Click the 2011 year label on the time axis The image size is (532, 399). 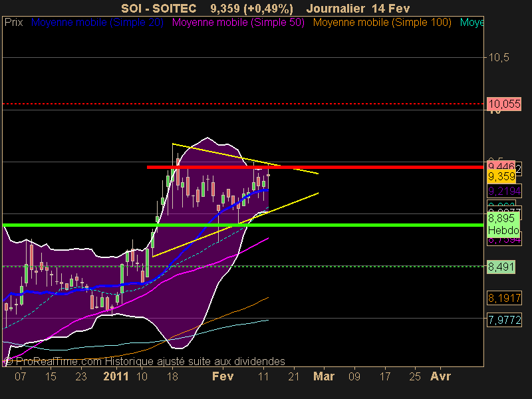(116, 376)
